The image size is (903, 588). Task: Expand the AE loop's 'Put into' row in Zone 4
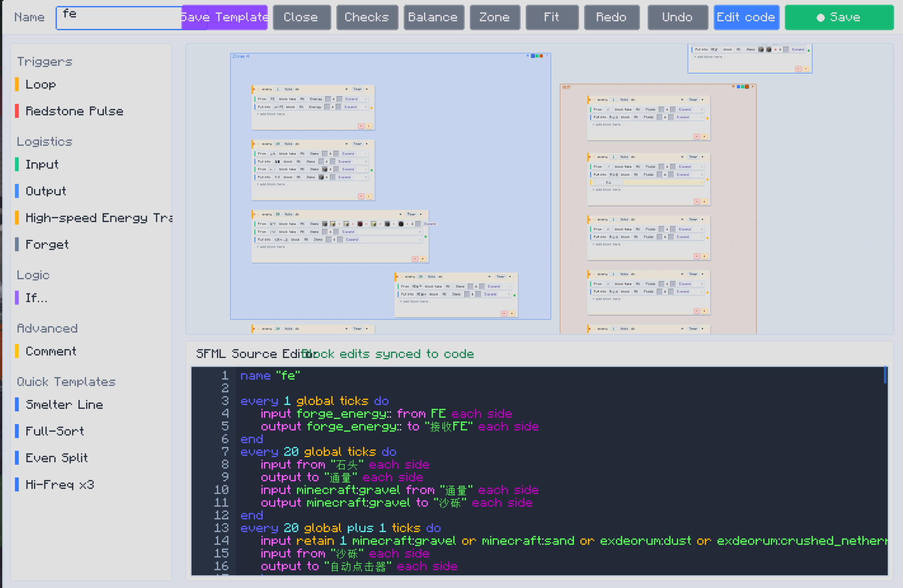point(490,295)
